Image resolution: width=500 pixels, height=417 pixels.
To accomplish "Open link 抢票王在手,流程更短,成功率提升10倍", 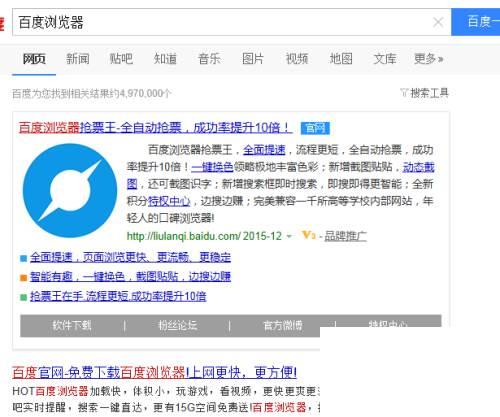I will click(x=118, y=296).
